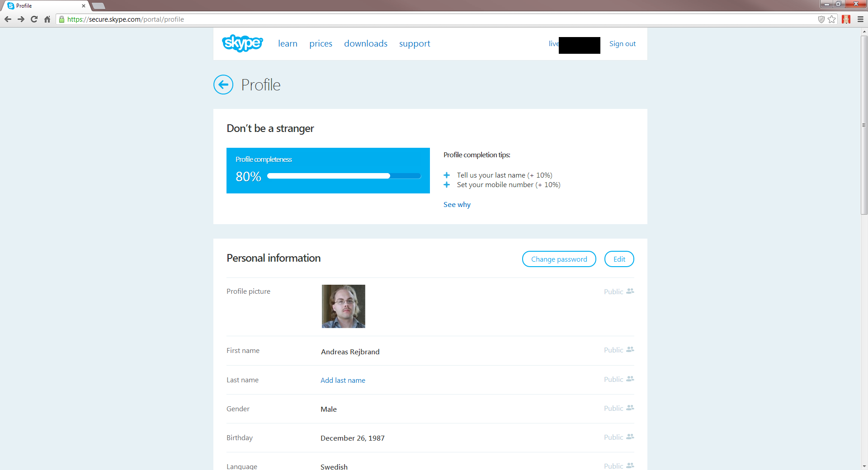
Task: Click the Skype logo
Action: (242, 43)
